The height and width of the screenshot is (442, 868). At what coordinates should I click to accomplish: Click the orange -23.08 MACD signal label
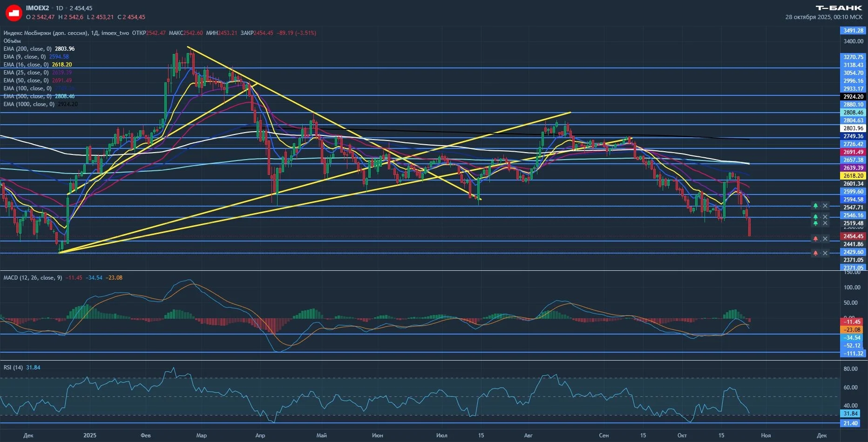click(852, 330)
